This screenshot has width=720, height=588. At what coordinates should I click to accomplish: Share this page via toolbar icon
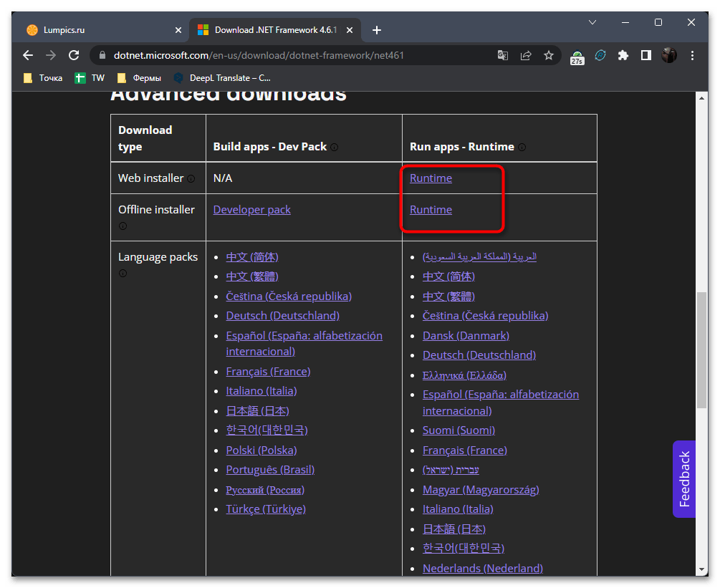coord(526,56)
